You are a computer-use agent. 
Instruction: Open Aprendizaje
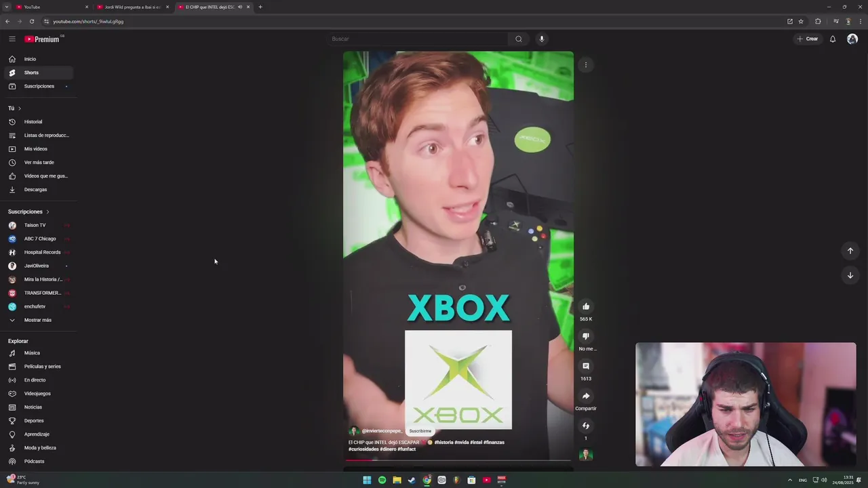click(39, 434)
